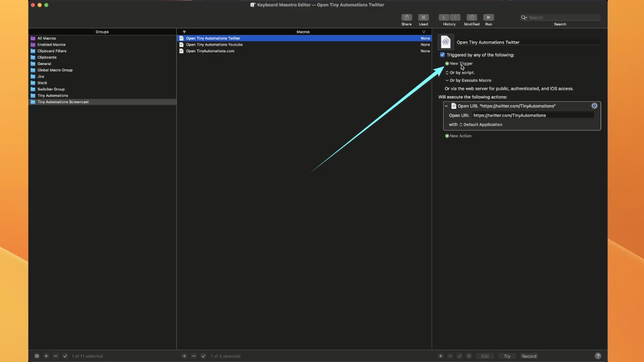Click the green New Trigger plus
Screen dimensions: 644x362
point(447,63)
